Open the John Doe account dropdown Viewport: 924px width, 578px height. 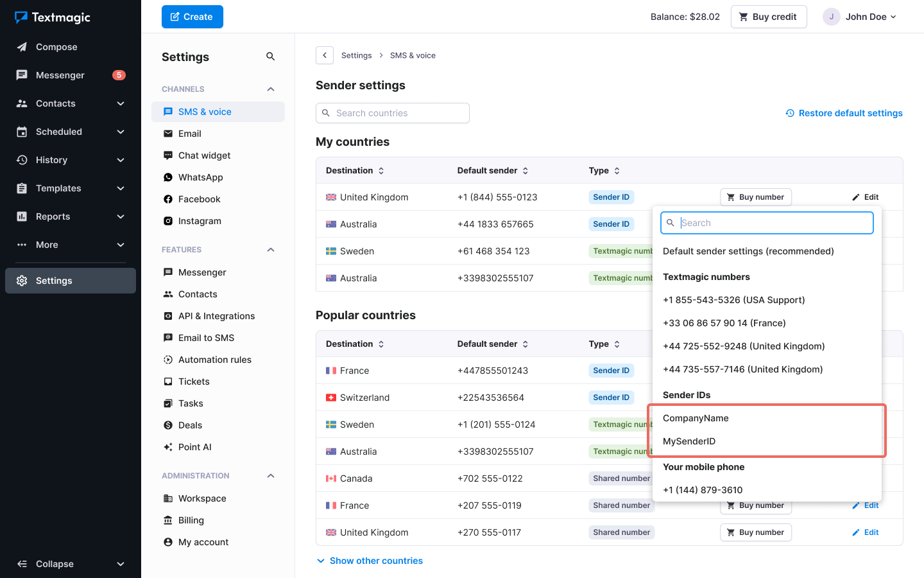(x=860, y=17)
